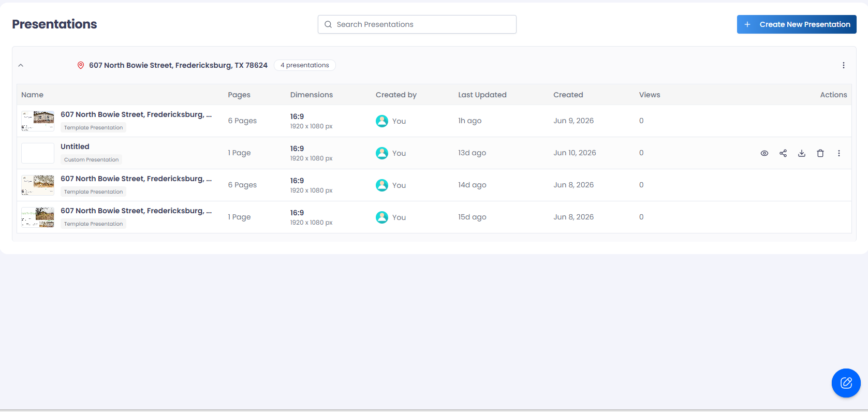
Task: Open the blank Untitled presentation thumbnail
Action: coord(38,153)
